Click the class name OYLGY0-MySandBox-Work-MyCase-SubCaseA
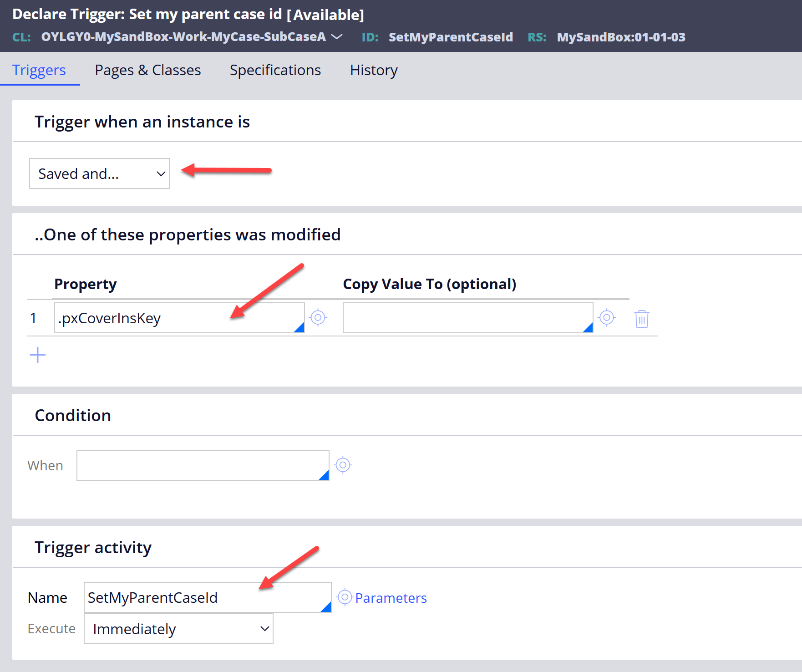This screenshot has width=802, height=672. coord(183,37)
